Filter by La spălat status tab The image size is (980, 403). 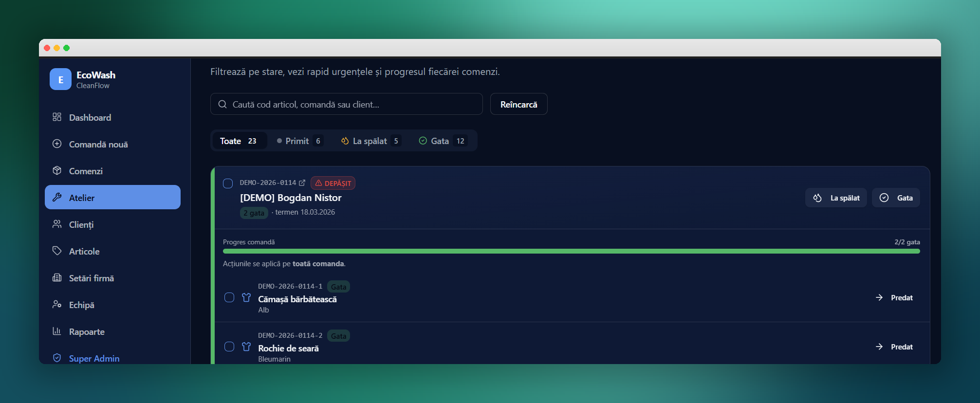click(x=371, y=141)
